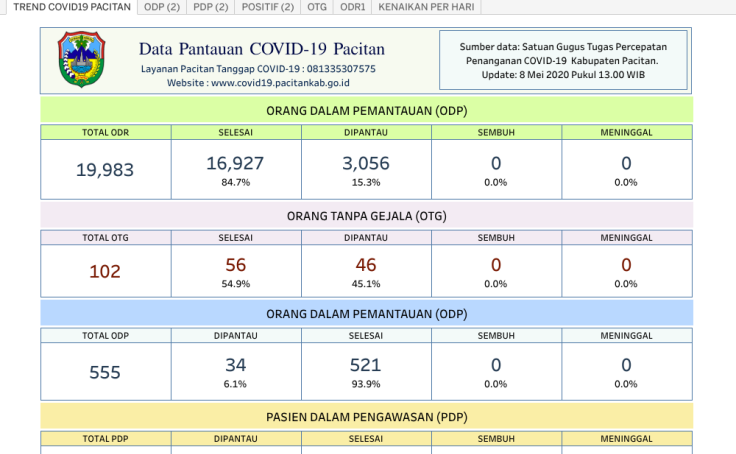Image resolution: width=736 pixels, height=454 pixels.
Task: Open the OTG tab
Action: 317,7
